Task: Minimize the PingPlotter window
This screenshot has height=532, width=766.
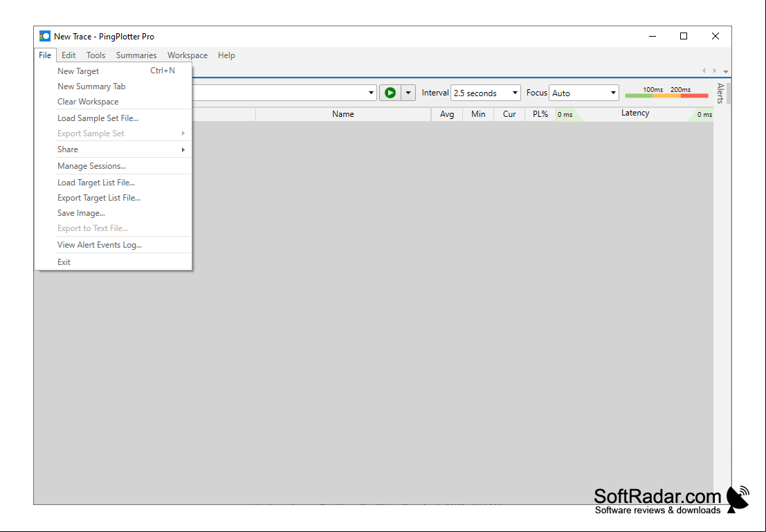Action: tap(653, 36)
